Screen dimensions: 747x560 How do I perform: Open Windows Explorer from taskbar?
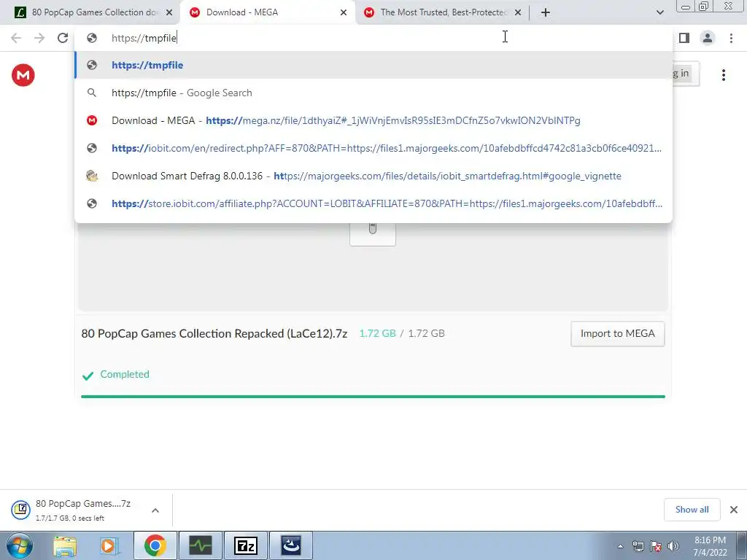point(64,545)
